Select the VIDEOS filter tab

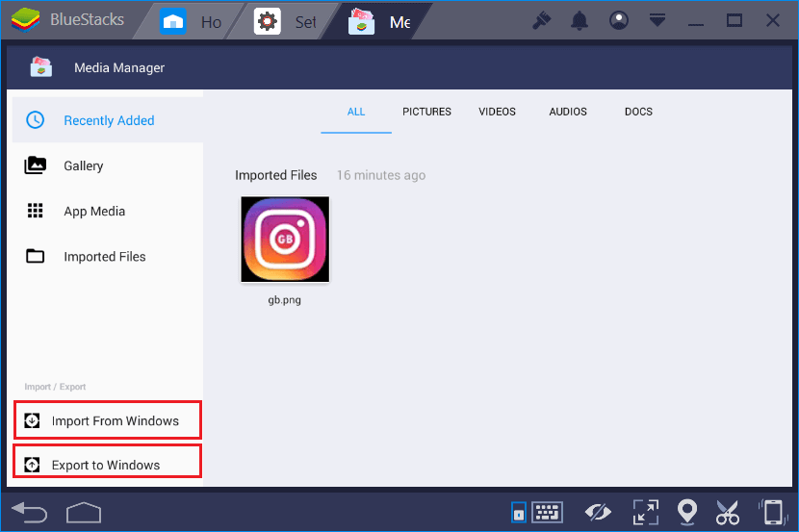[498, 112]
